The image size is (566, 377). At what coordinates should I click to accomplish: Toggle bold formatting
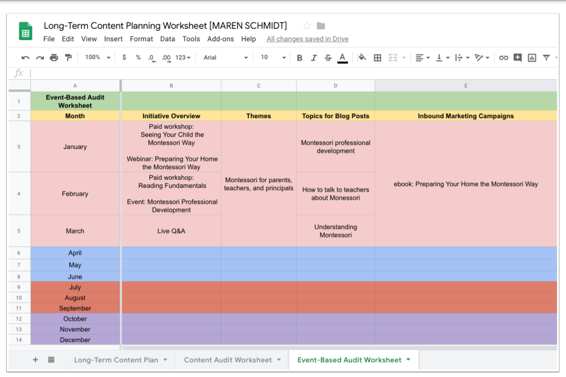tap(299, 58)
